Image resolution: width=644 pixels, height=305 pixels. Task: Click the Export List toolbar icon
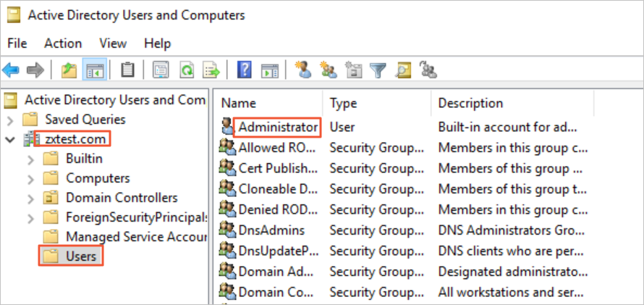pyautogui.click(x=211, y=70)
